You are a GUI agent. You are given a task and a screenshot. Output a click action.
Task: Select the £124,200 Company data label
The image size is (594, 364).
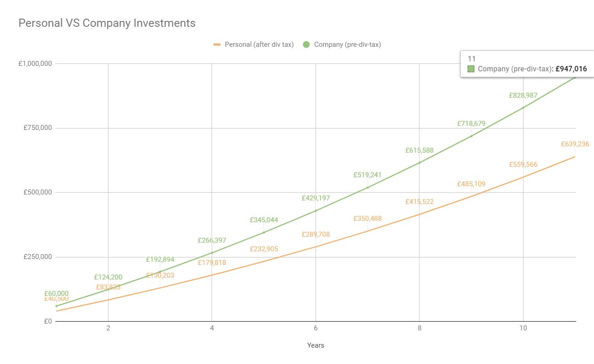click(108, 277)
